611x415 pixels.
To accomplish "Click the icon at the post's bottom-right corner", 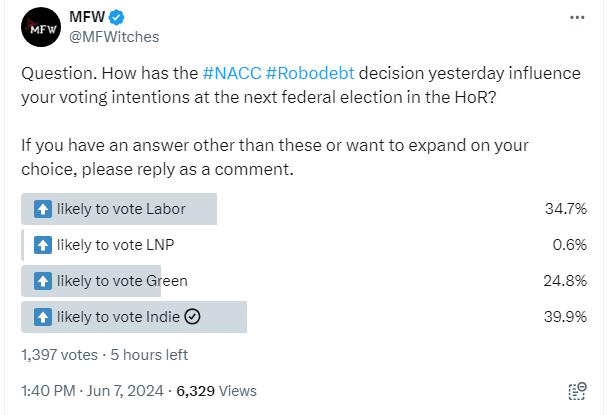I will click(x=577, y=391).
